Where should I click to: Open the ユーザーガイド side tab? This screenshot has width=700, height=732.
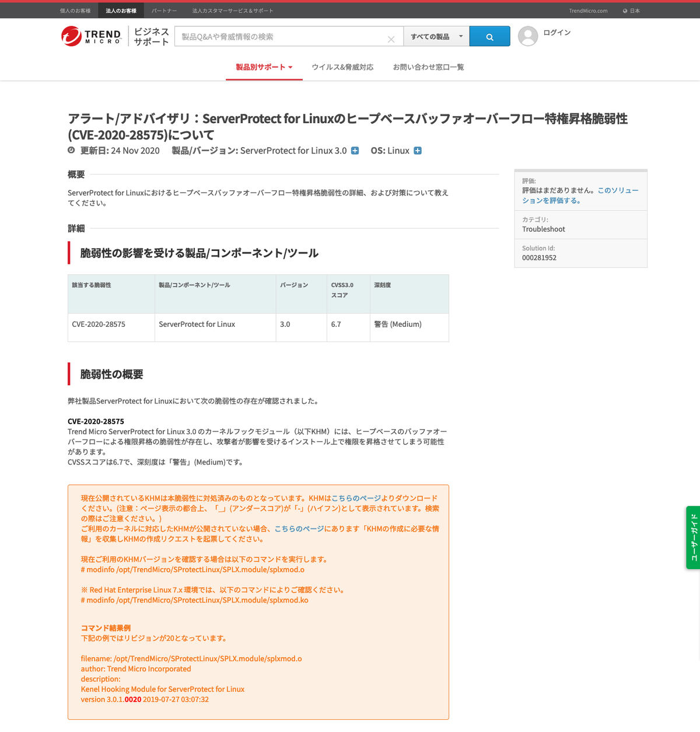[693, 537]
